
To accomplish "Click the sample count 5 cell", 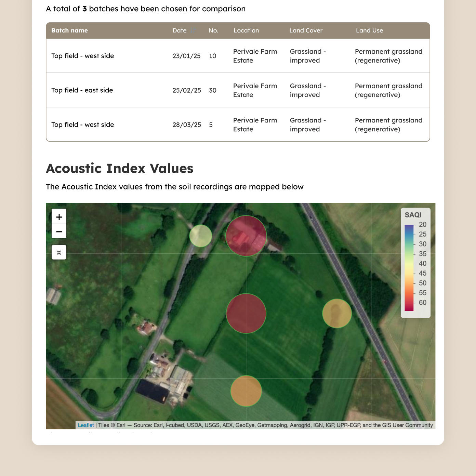I will pos(211,124).
